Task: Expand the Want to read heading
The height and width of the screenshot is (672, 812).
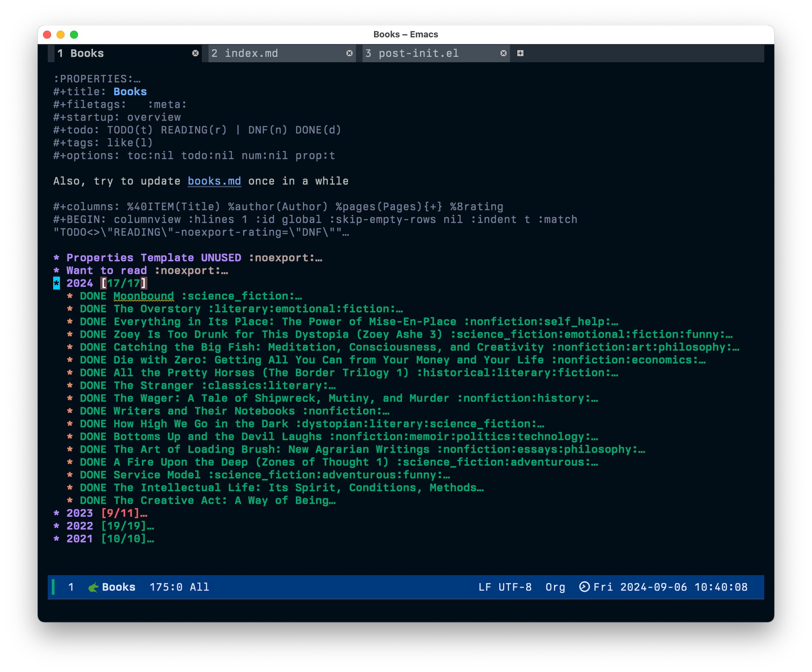Action: (x=106, y=271)
